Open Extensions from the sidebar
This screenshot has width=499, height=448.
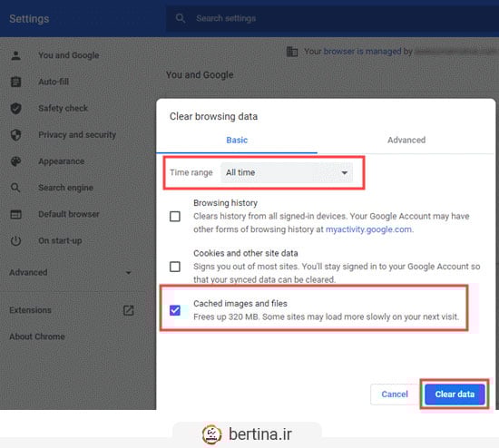pyautogui.click(x=30, y=310)
